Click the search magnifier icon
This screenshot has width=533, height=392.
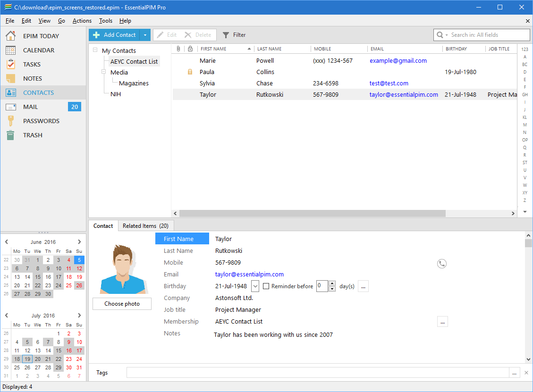(x=440, y=35)
